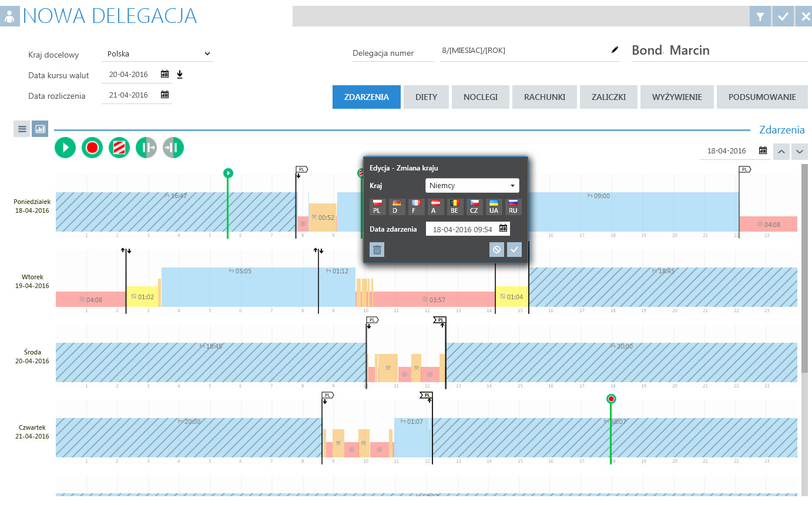Select France flag F in popup
The height and width of the screenshot is (505, 812).
point(416,206)
